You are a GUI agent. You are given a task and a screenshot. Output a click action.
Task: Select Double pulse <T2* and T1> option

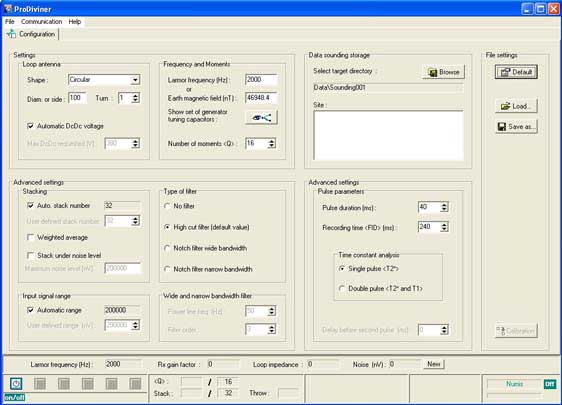point(342,288)
